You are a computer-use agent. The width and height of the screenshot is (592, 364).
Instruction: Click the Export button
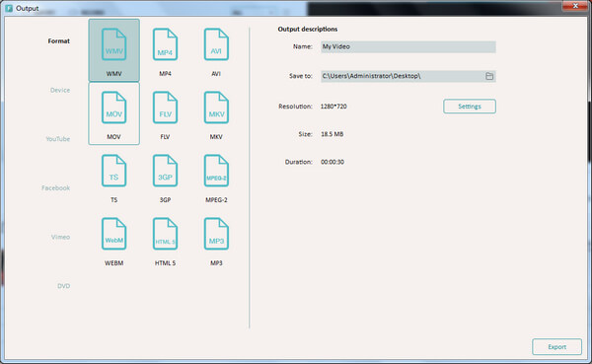click(x=556, y=347)
